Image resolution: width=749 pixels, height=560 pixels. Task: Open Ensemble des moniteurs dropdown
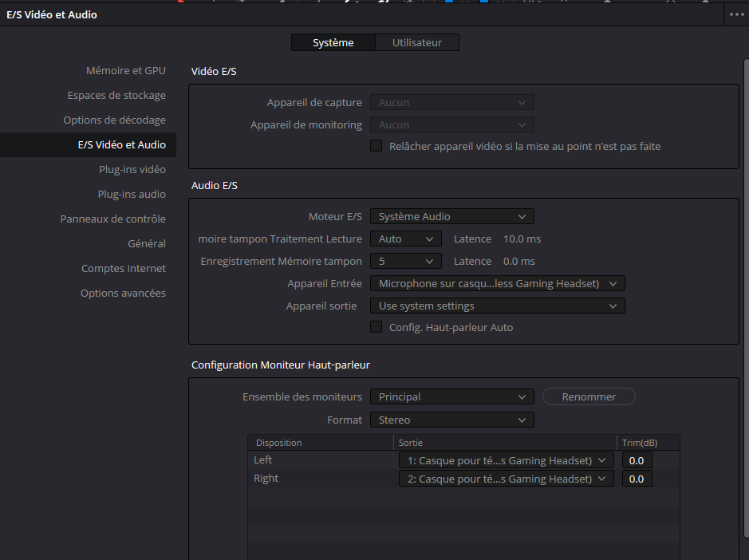(x=451, y=396)
